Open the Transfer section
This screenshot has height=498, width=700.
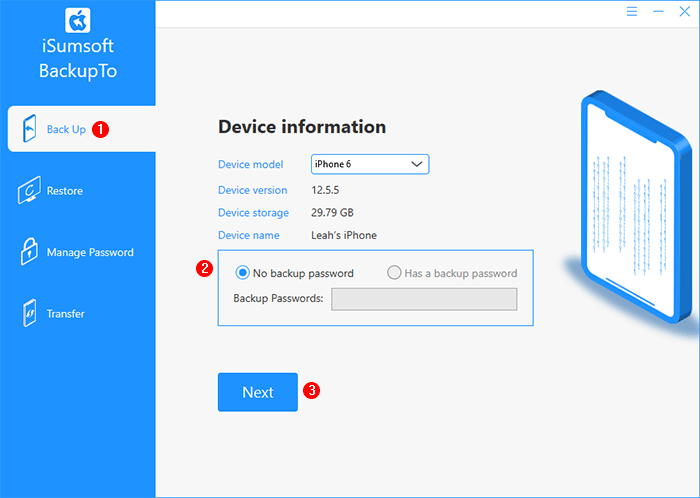coord(78,314)
